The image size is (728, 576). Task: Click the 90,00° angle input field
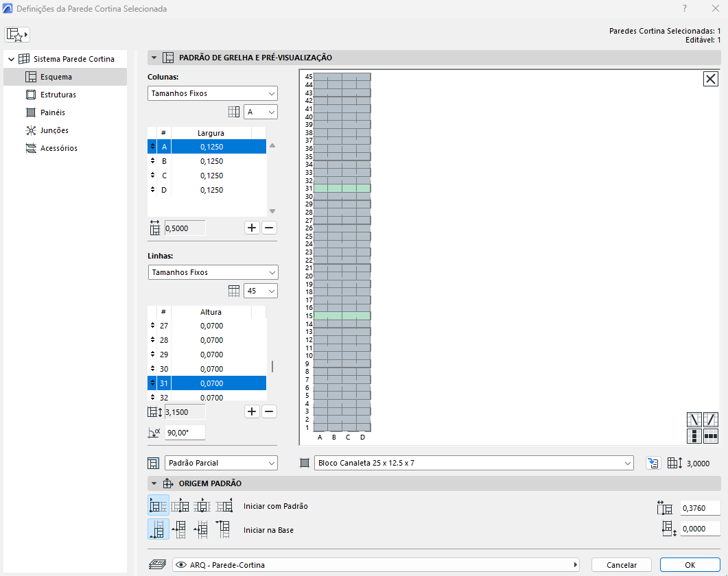[x=185, y=432]
